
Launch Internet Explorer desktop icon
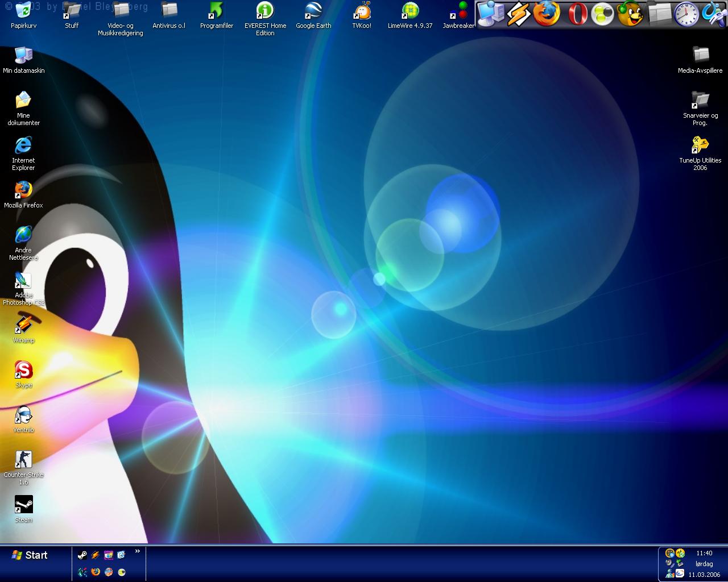pyautogui.click(x=23, y=153)
